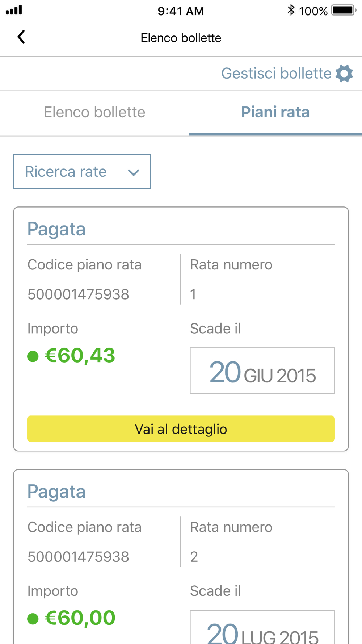The image size is (362, 644).
Task: Tap the back arrow icon
Action: pyautogui.click(x=21, y=37)
